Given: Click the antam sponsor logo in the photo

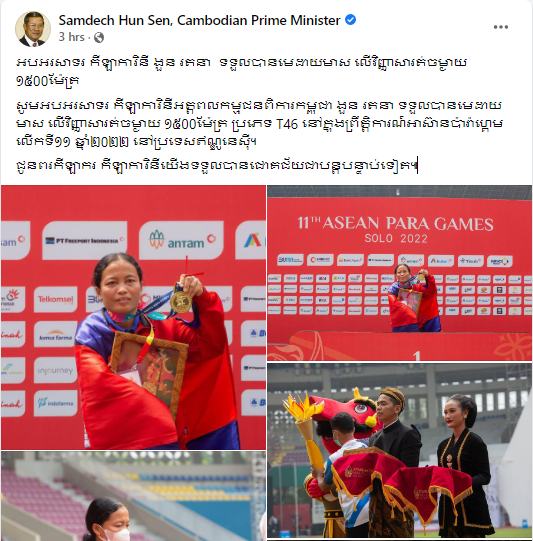Looking at the screenshot, I should (181, 240).
